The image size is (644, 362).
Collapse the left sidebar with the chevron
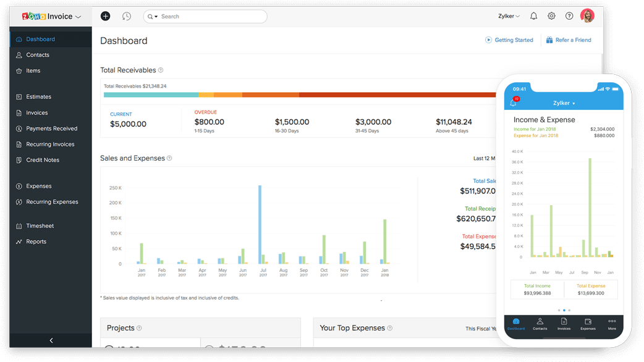pos(51,340)
